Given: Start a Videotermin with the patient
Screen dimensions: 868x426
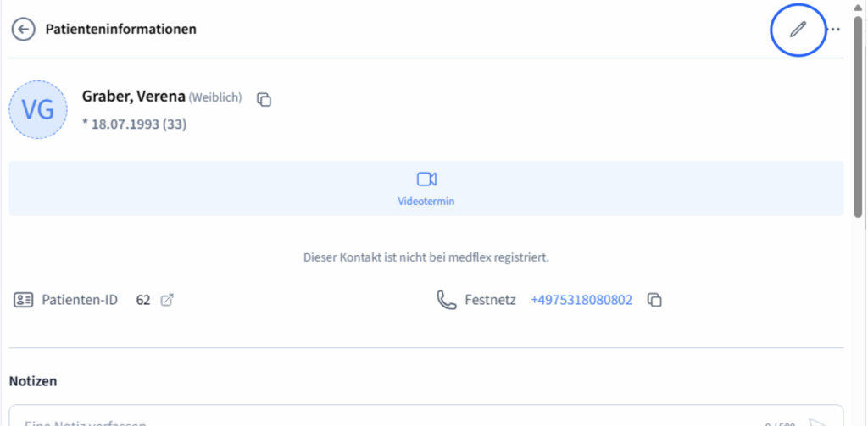Looking at the screenshot, I should pyautogui.click(x=426, y=188).
